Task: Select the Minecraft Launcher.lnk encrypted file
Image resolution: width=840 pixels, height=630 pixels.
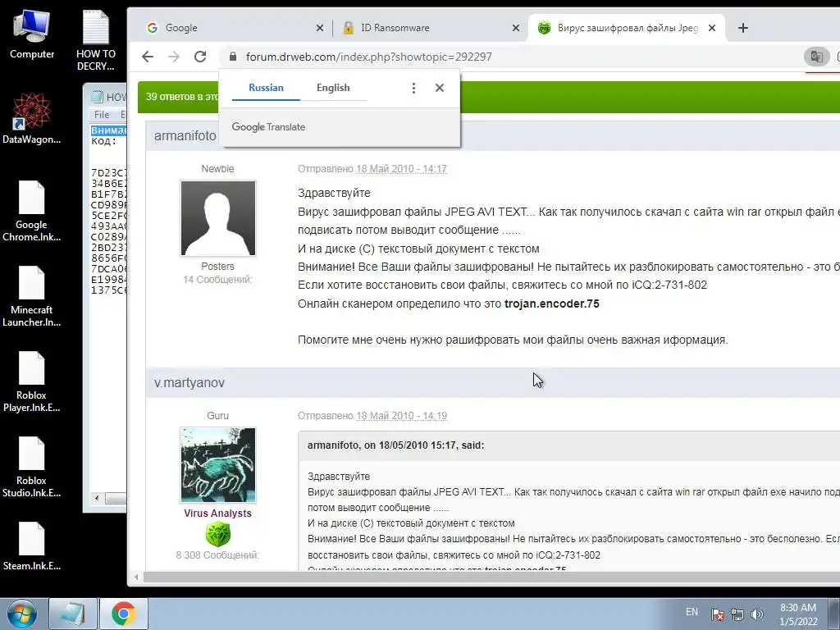Action: [32, 296]
